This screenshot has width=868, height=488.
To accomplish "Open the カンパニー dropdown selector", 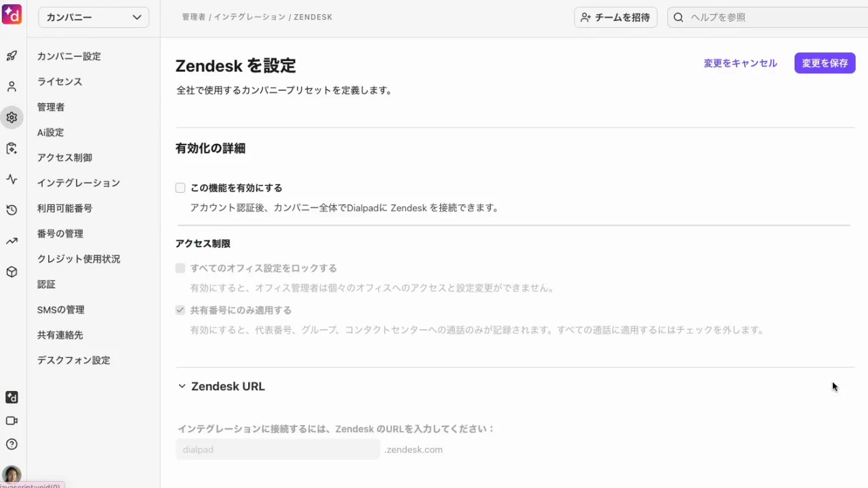I will [x=94, y=17].
